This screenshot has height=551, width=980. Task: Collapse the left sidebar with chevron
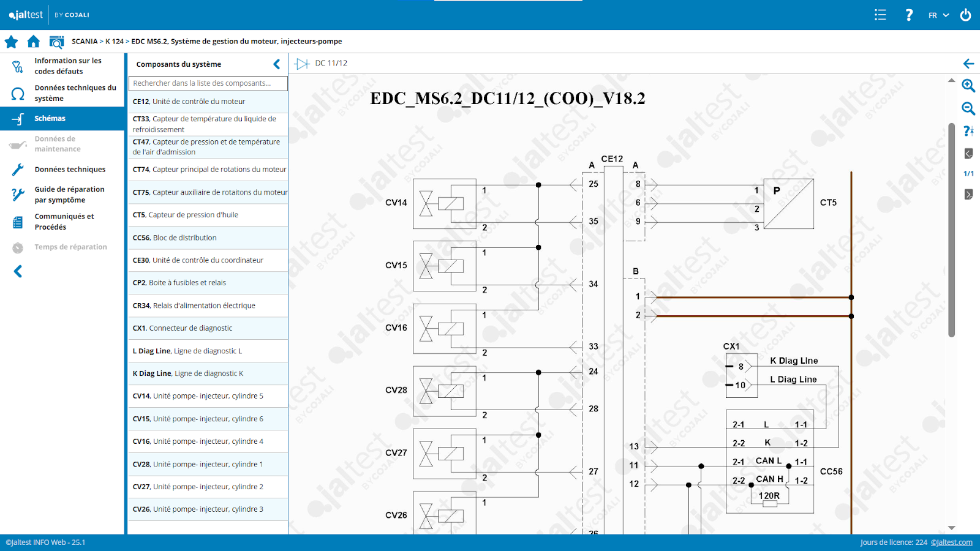coord(18,271)
